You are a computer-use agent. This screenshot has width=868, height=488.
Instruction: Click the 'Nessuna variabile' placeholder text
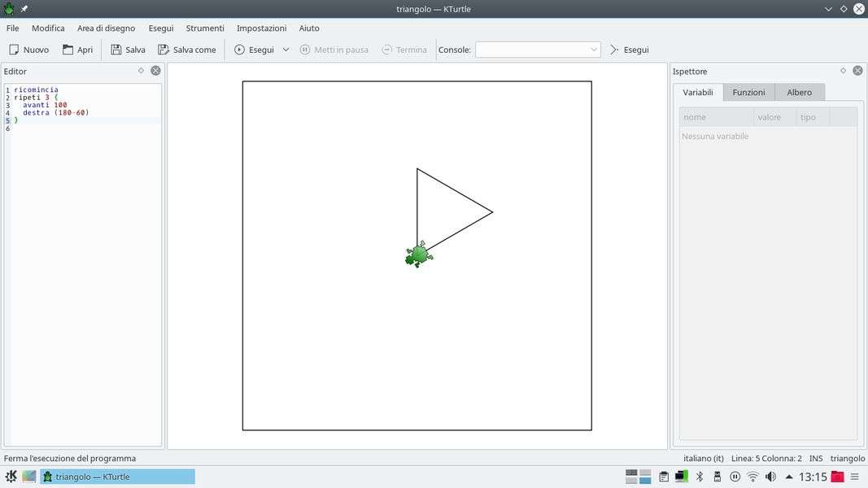(715, 136)
